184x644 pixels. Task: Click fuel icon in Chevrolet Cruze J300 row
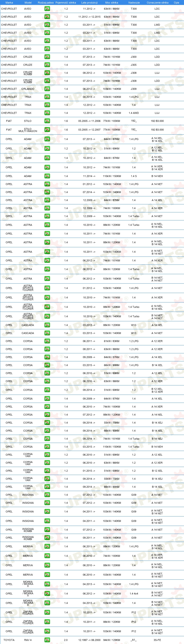(47, 57)
